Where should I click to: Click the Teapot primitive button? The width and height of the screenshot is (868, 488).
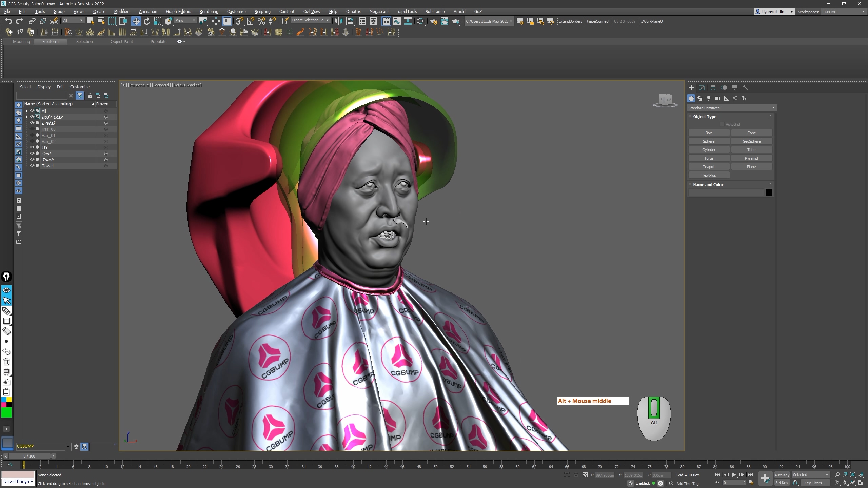coord(709,167)
